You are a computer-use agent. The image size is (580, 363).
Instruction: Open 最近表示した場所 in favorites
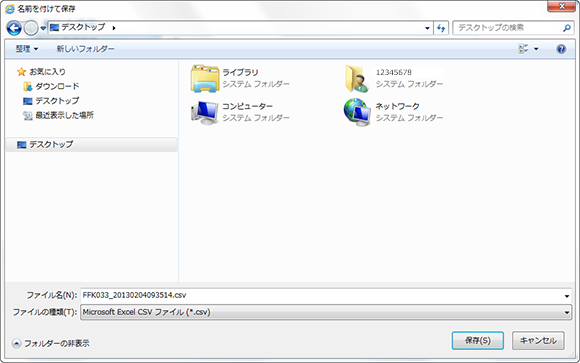[64, 115]
